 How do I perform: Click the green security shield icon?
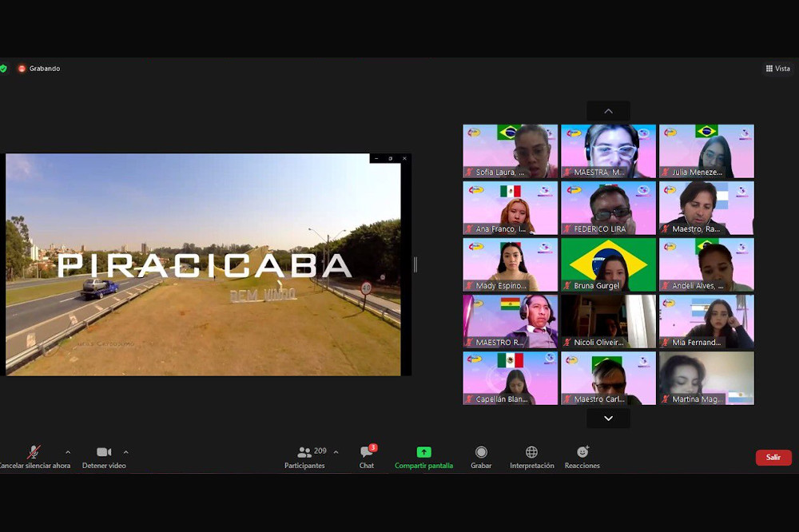pyautogui.click(x=3, y=69)
